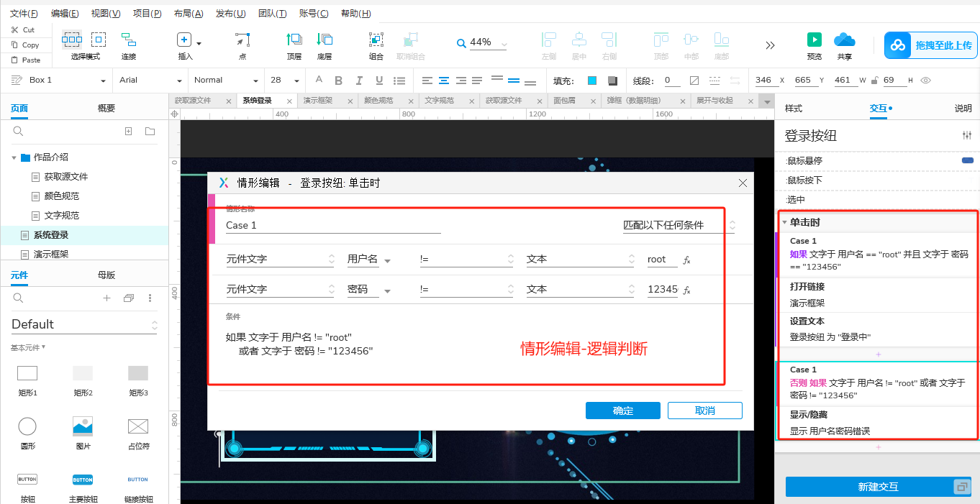This screenshot has height=504, width=980.
Task: Toggle bold text formatting
Action: point(339,80)
